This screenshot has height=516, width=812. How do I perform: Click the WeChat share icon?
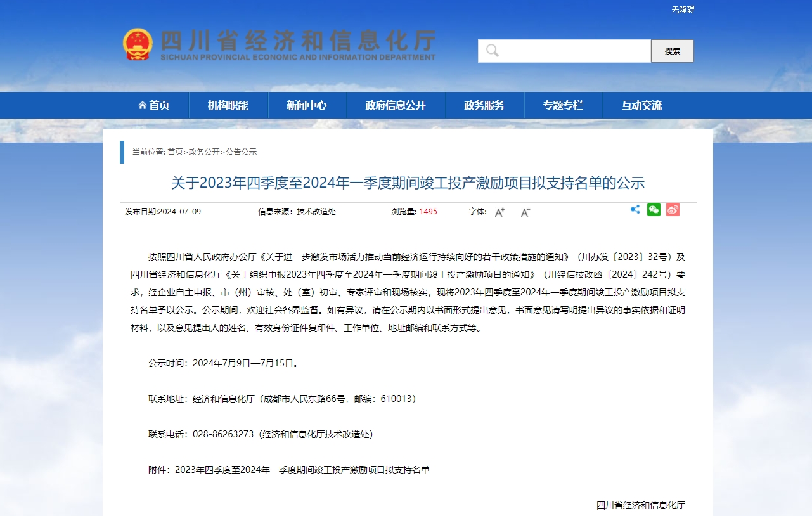click(654, 209)
